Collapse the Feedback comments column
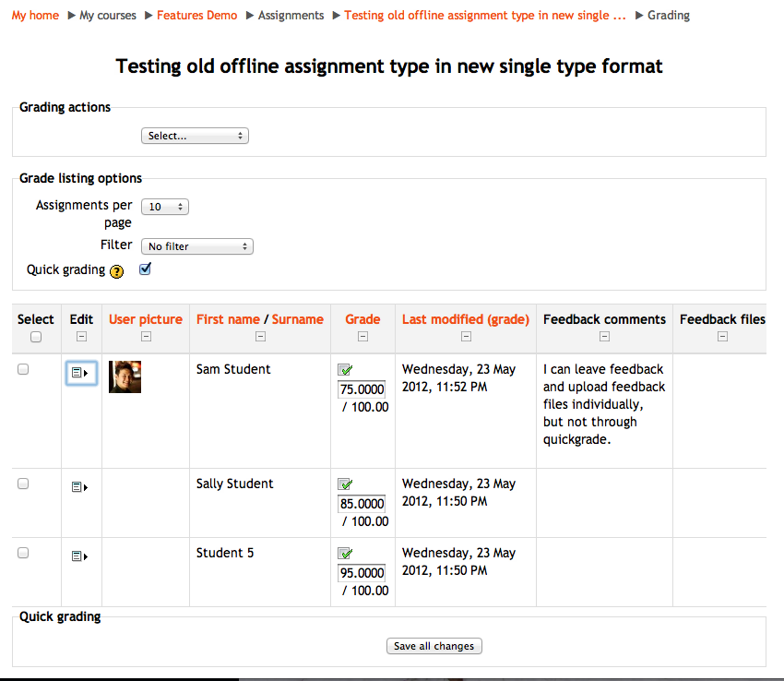Image resolution: width=784 pixels, height=681 pixels. (604, 336)
